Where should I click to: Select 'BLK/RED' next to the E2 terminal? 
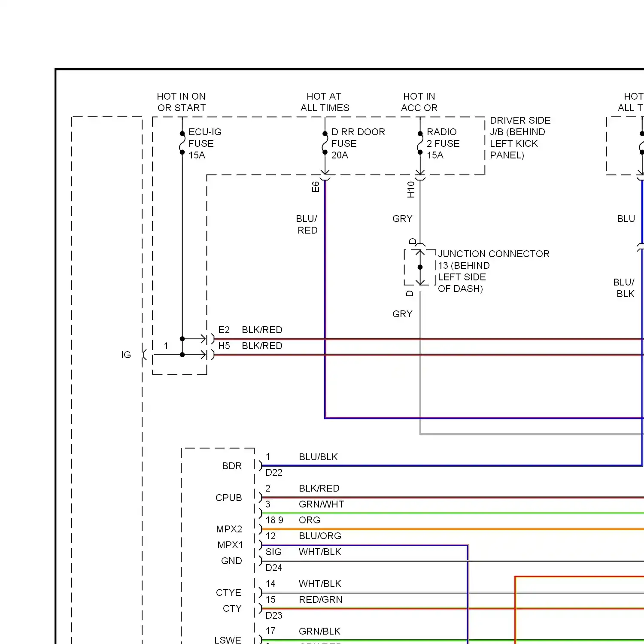[262, 330]
